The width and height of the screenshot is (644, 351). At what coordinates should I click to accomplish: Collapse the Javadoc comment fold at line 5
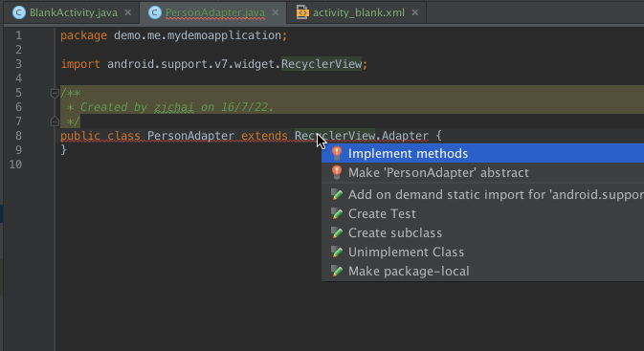coord(55,93)
